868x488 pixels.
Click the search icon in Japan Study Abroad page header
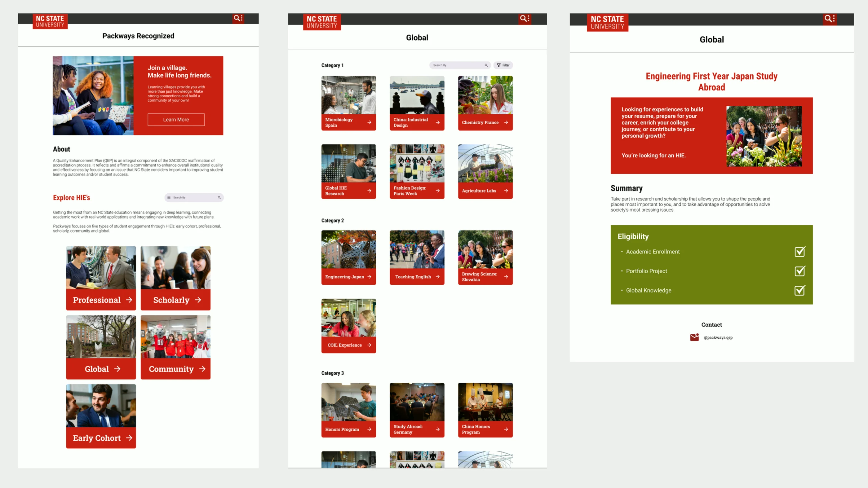tap(828, 19)
